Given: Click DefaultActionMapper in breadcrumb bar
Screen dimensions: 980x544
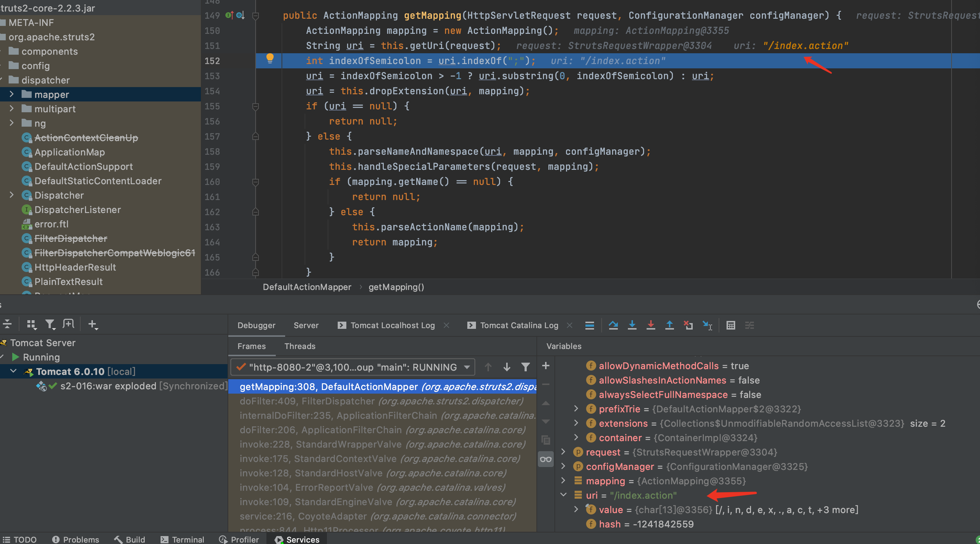Looking at the screenshot, I should tap(307, 287).
